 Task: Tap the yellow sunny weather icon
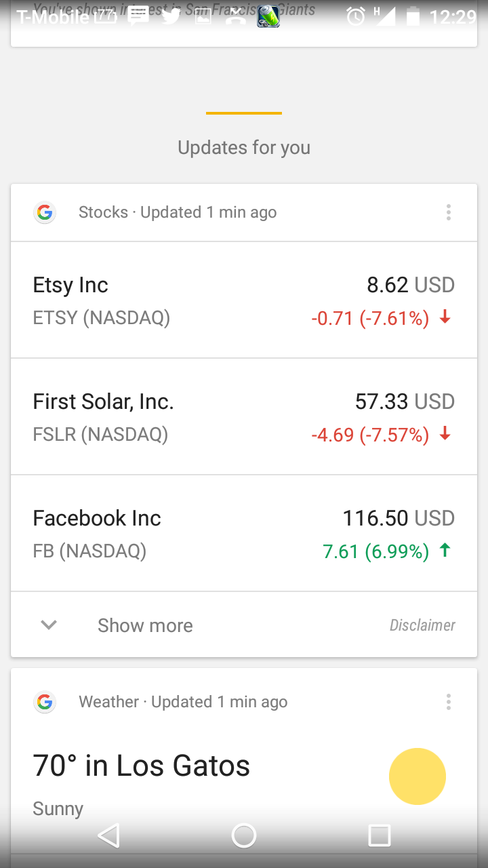point(418,776)
